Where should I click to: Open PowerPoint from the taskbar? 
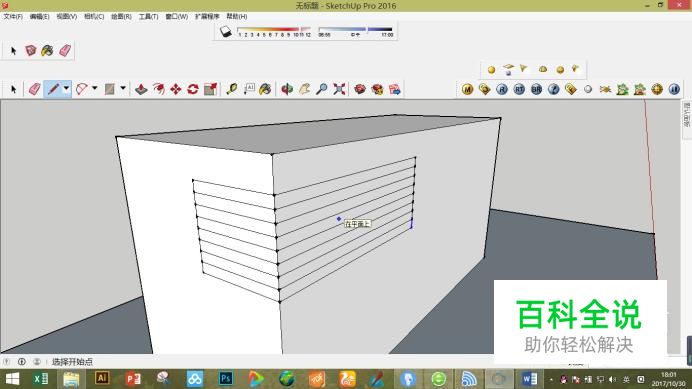pos(133,379)
